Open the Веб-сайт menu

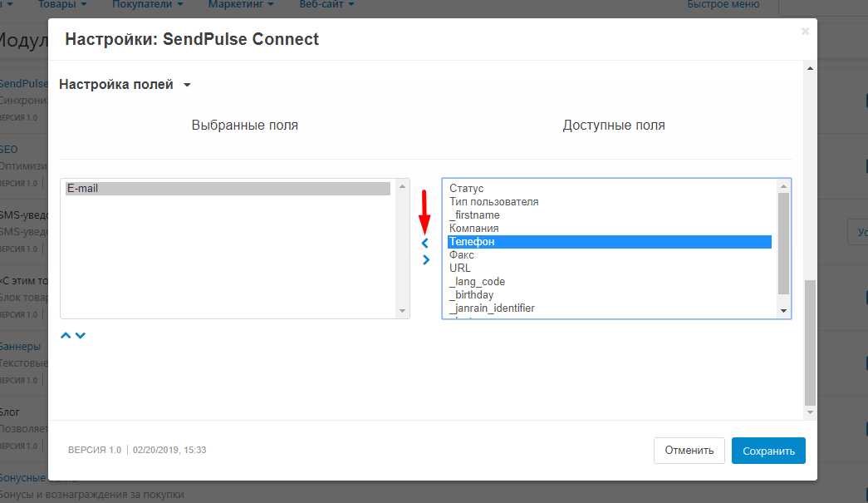click(326, 5)
